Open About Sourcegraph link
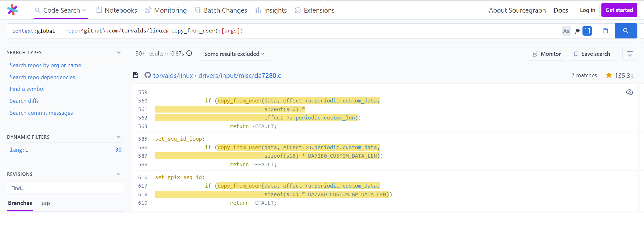This screenshot has height=244, width=644. (517, 10)
